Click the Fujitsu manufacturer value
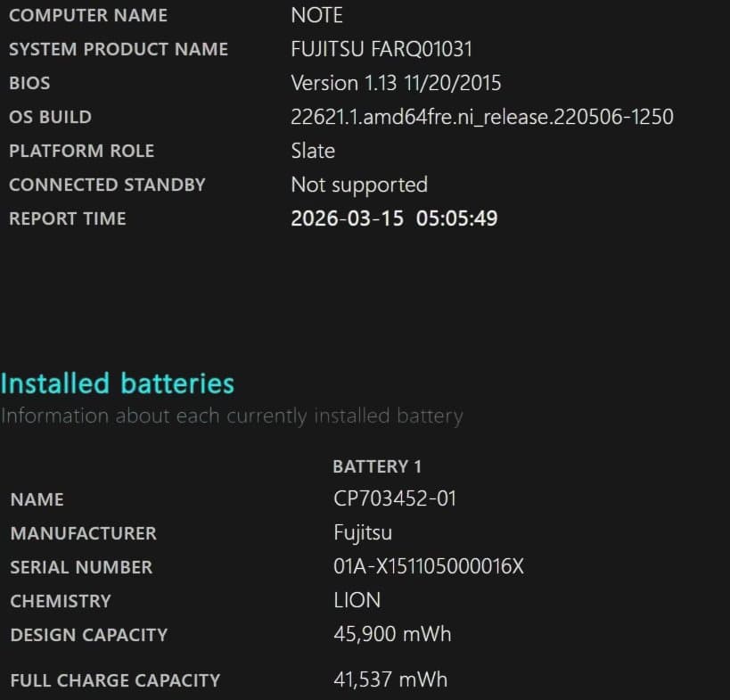 (x=363, y=532)
